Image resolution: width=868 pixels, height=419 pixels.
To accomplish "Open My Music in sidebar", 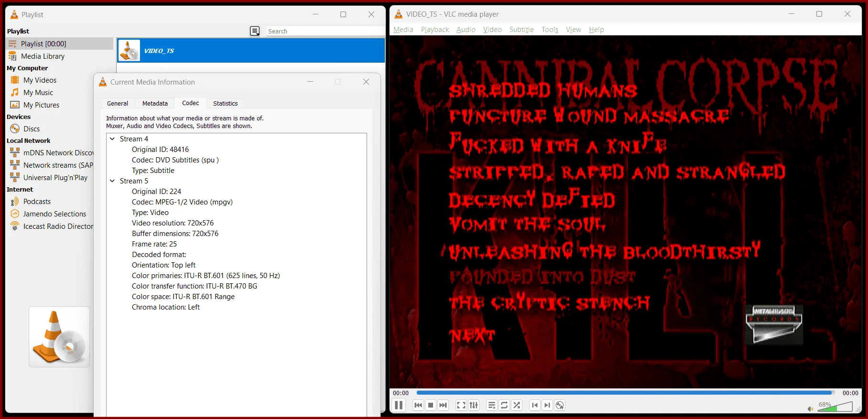I will point(38,93).
